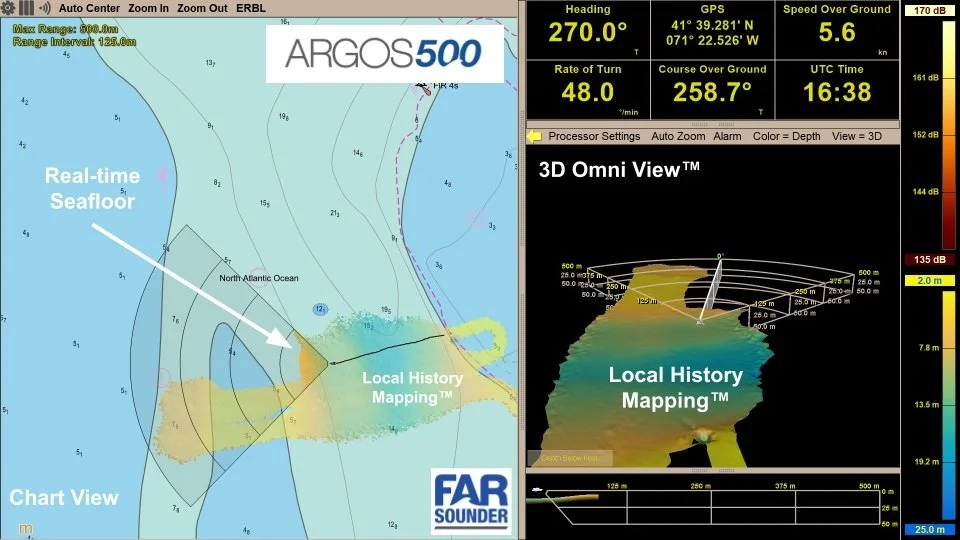960x540 pixels.
Task: Click the yellow back arrow icon
Action: click(x=534, y=136)
